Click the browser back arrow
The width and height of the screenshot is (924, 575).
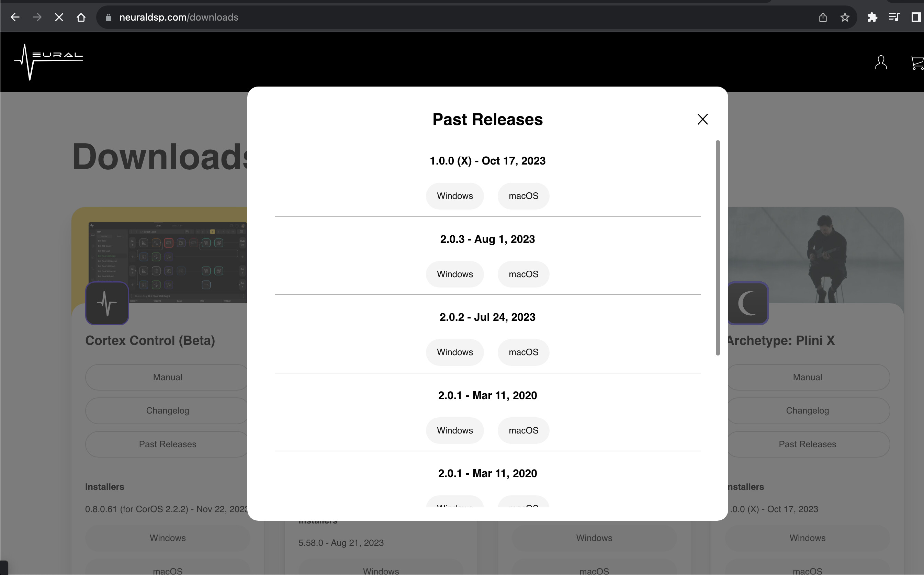(x=15, y=17)
